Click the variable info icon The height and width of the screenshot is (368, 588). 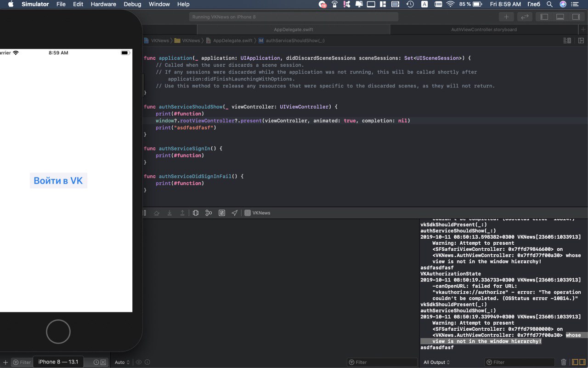tap(147, 362)
